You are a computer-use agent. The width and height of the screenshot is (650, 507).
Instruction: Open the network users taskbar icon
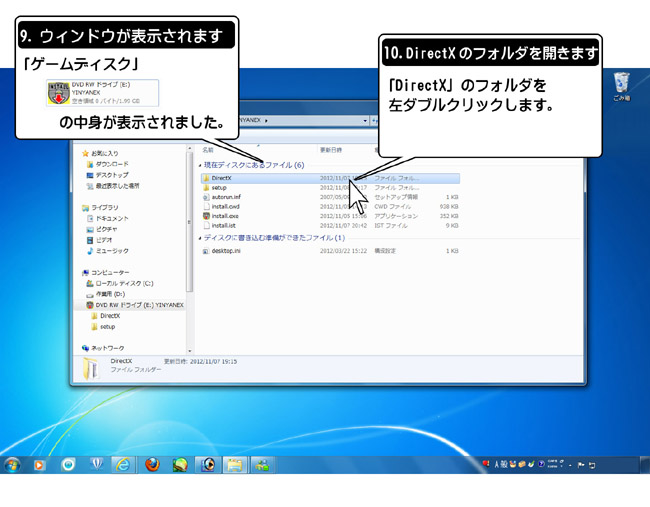pos(263,465)
